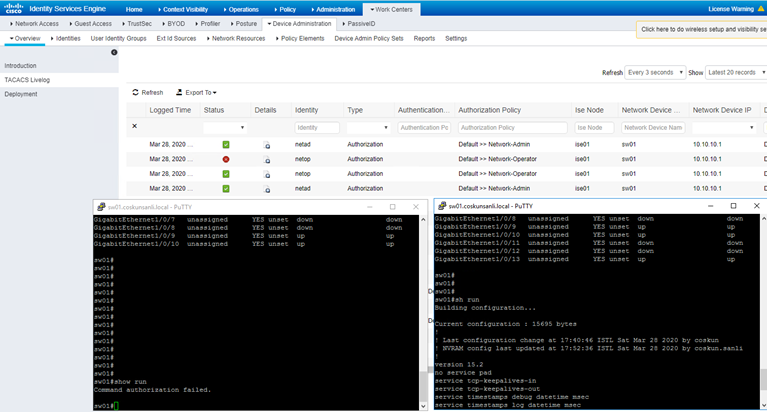767x412 pixels.
Task: Click PuTTY icon in right terminal title
Action: click(x=442, y=206)
